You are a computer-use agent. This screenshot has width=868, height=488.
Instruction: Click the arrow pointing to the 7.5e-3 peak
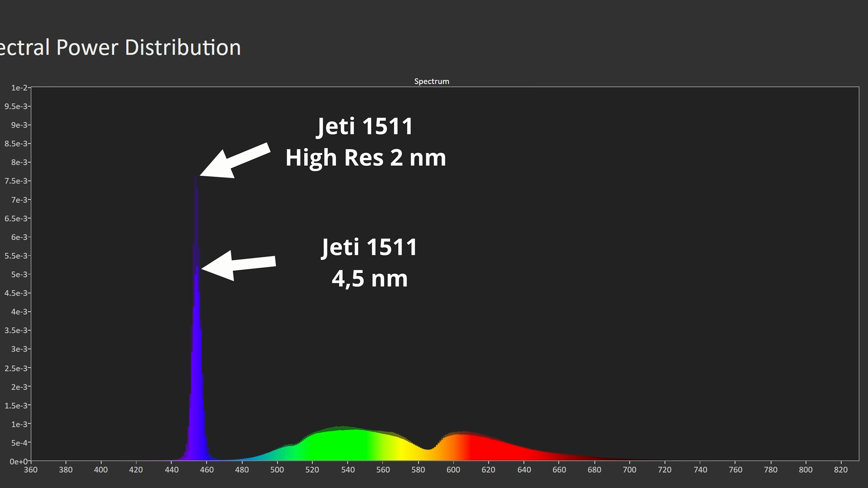point(235,162)
